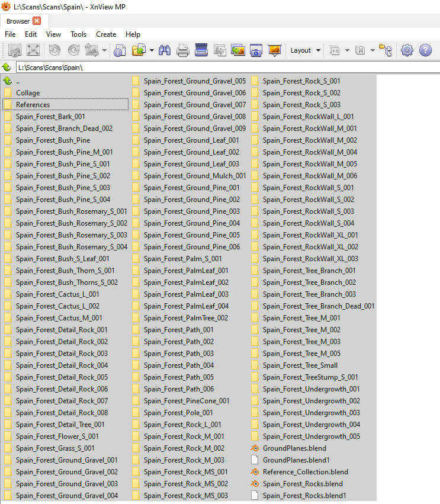Select Spain_Forest_RockWall_XL_002 folder
The image size is (440, 504).
tap(313, 247)
